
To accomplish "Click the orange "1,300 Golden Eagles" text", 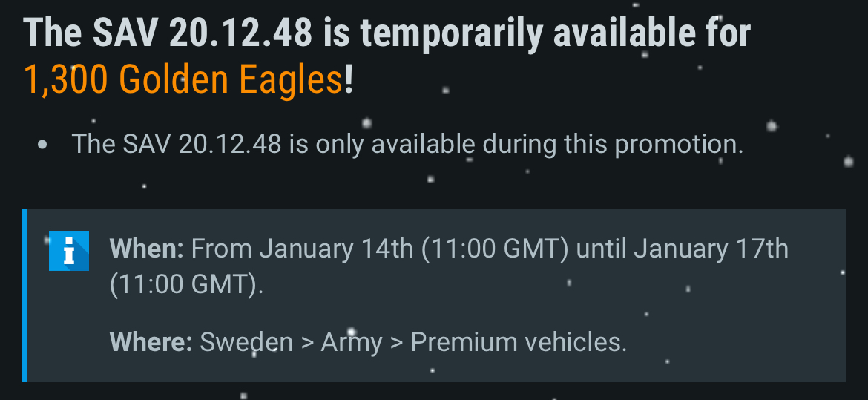I will (183, 79).
